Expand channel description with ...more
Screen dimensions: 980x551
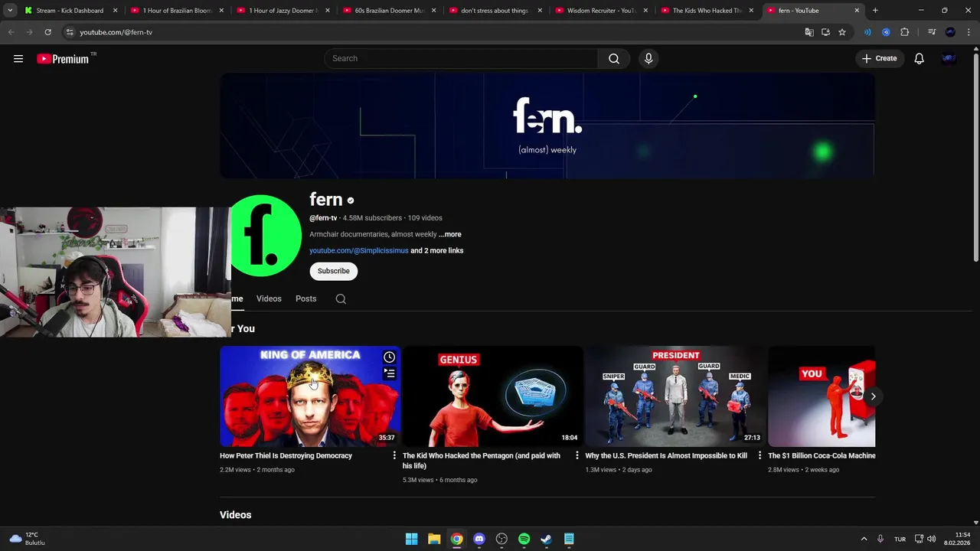tap(450, 234)
